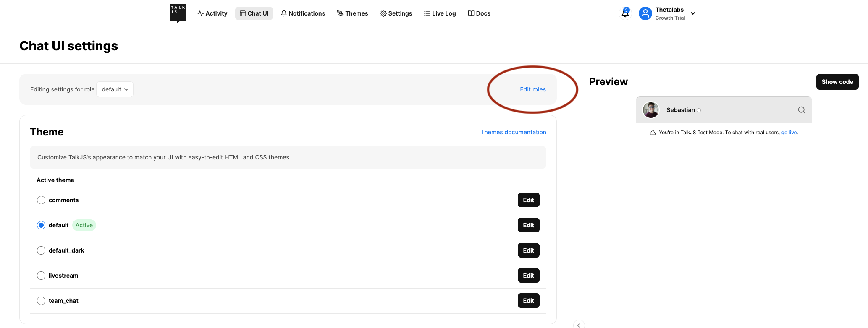Click the Active badge on default theme
Screen dimensions: 868x328
tap(84, 225)
